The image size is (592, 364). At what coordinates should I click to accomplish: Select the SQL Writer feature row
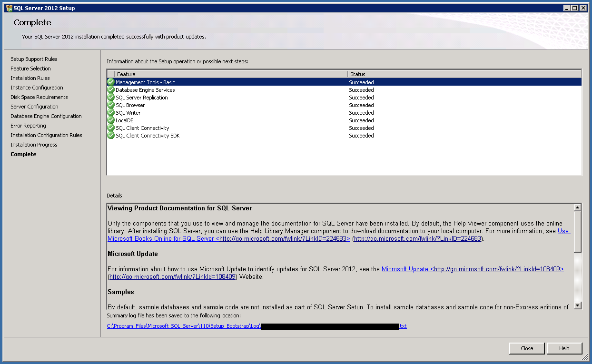tap(344, 112)
